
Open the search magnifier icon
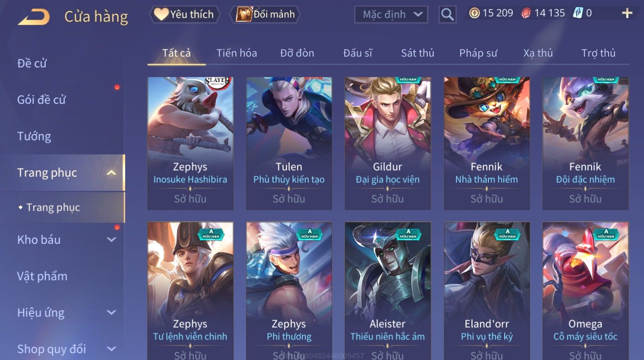pyautogui.click(x=447, y=15)
